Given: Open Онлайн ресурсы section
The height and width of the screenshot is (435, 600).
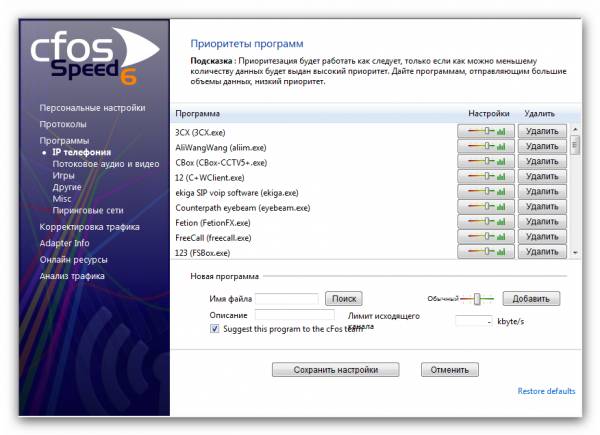Looking at the screenshot, I should 73,260.
